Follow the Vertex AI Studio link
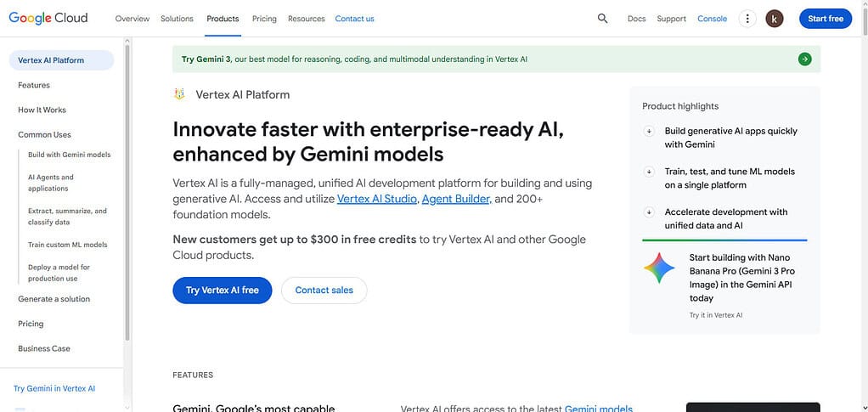Image resolution: width=868 pixels, height=412 pixels. point(377,198)
